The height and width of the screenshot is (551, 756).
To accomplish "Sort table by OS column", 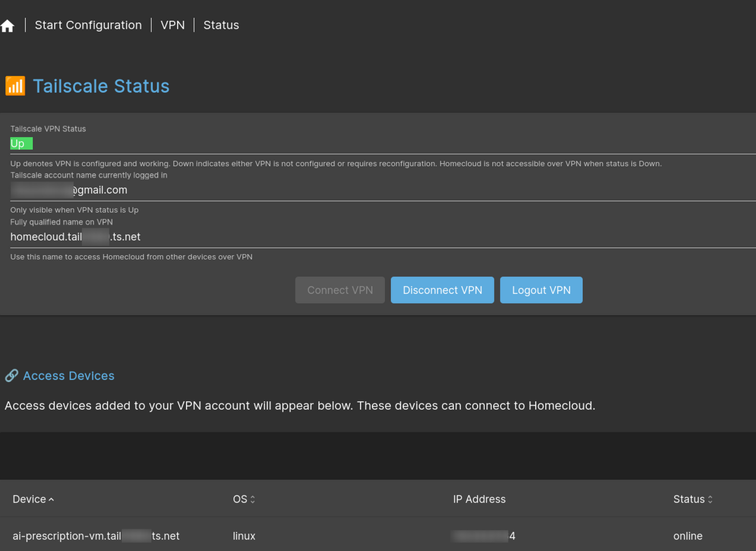I will [244, 499].
